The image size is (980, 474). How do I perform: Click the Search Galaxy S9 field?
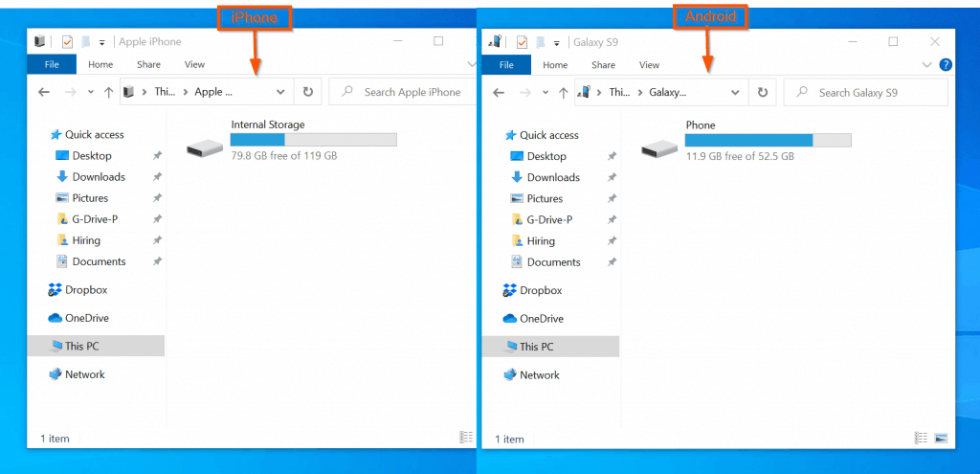pos(865,93)
